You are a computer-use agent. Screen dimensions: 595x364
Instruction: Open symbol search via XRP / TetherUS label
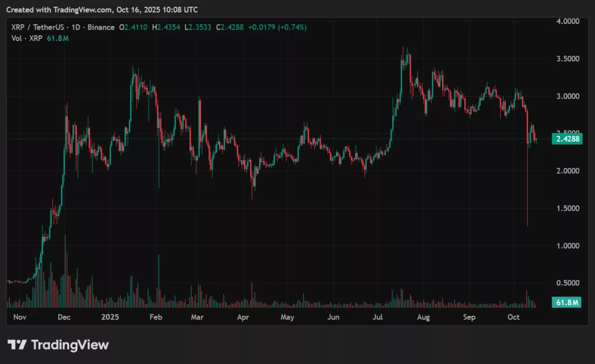coord(38,27)
